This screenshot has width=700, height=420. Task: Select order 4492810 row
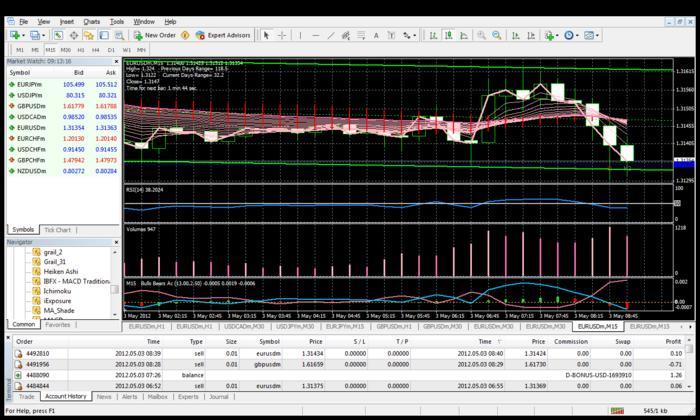(350, 353)
